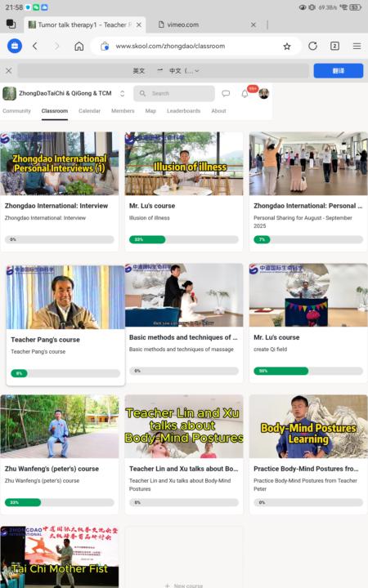Dismiss the translation bar with X
The height and width of the screenshot is (588, 368).
[x=9, y=70]
